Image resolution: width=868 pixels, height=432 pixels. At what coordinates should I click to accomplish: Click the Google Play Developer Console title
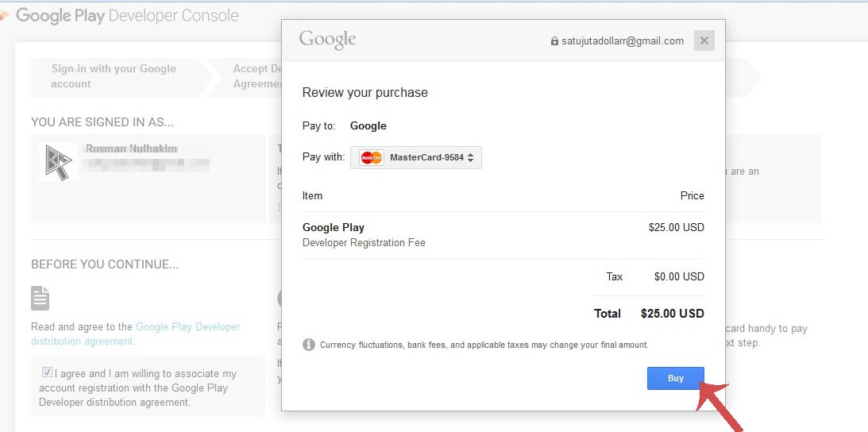click(x=127, y=16)
